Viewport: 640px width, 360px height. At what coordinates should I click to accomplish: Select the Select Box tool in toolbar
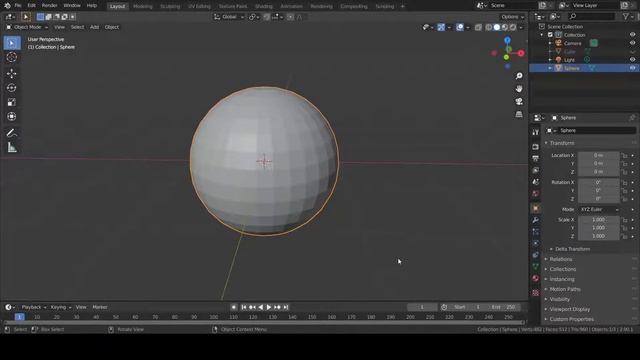(12, 43)
